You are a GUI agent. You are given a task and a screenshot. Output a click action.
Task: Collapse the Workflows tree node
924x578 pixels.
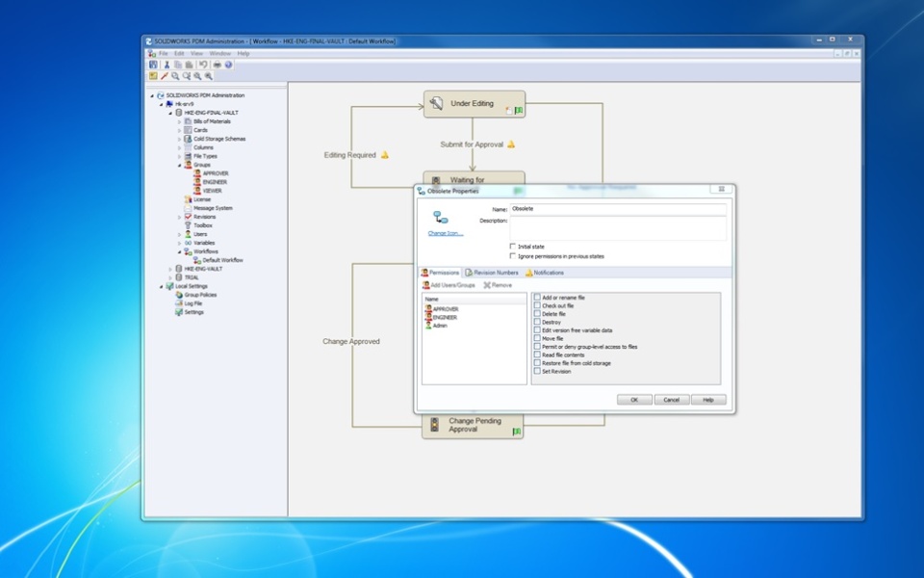coord(180,251)
